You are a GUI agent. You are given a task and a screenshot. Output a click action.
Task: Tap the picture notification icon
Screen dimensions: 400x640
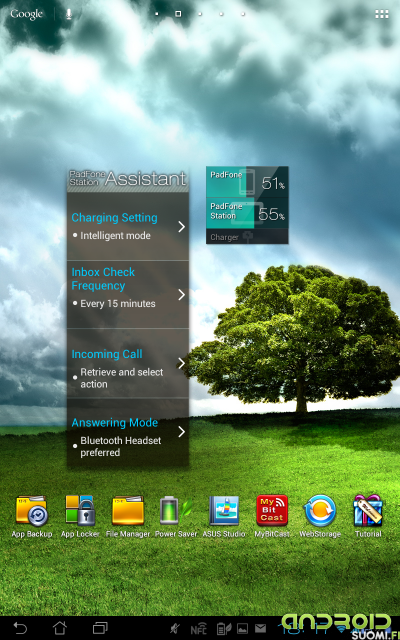(242, 629)
